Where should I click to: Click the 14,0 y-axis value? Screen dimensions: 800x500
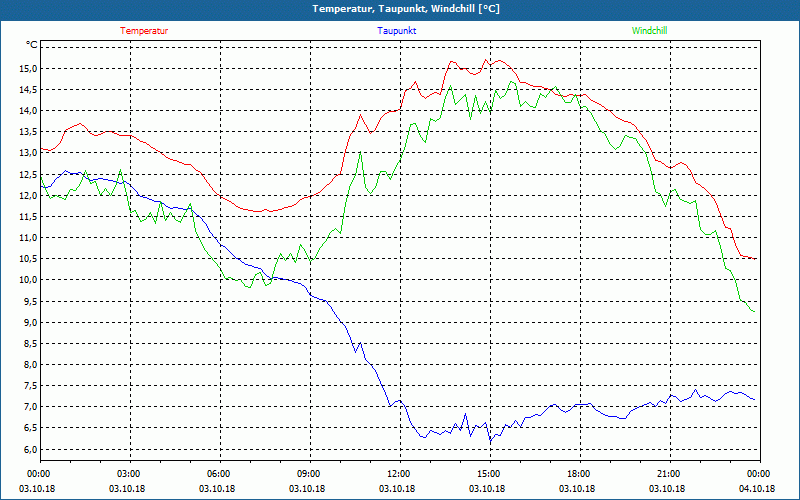click(x=28, y=111)
